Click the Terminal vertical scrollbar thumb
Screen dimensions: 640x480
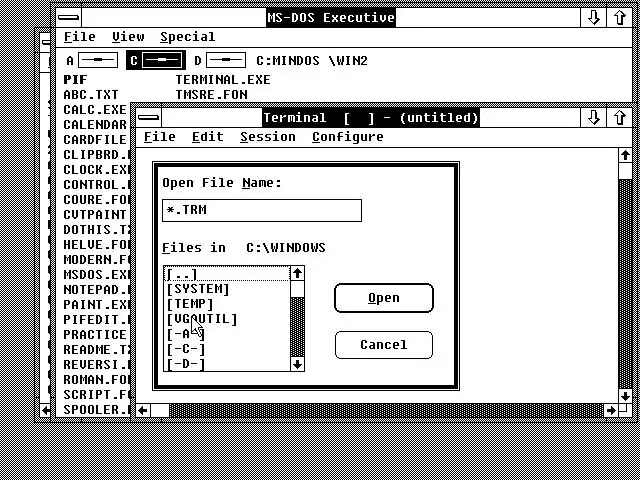[625, 171]
